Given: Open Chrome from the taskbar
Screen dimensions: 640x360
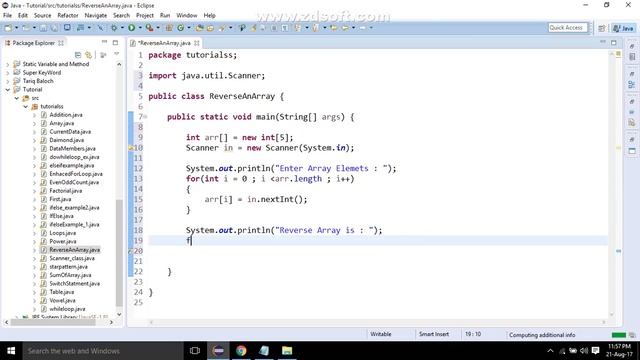Looking at the screenshot, I should point(241,351).
